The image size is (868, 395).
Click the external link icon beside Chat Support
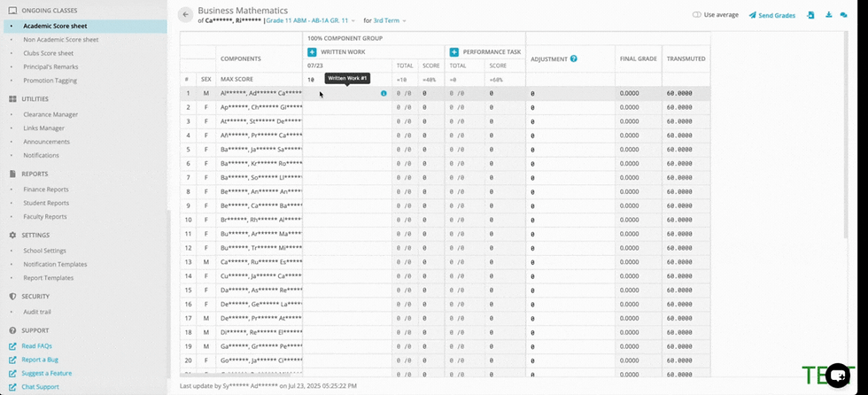pos(12,387)
